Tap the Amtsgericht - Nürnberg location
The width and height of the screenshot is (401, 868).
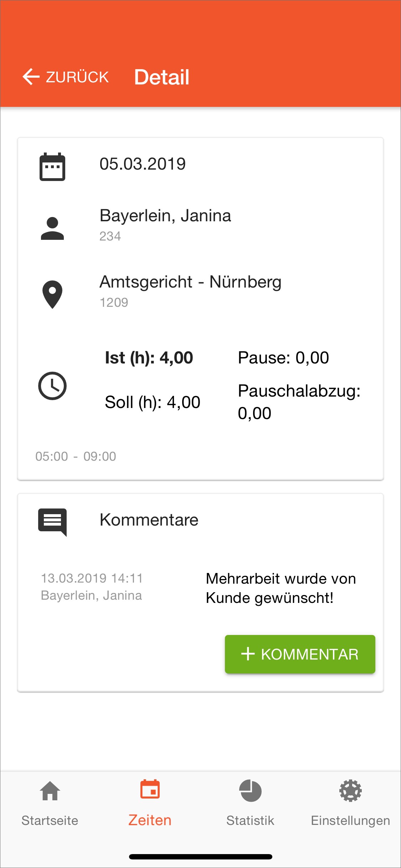[190, 282]
